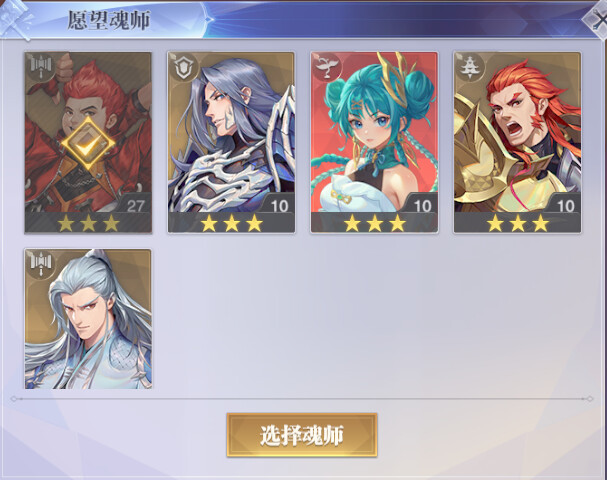Click the 愿望魂师 title header
The height and width of the screenshot is (480, 607).
[x=109, y=20]
